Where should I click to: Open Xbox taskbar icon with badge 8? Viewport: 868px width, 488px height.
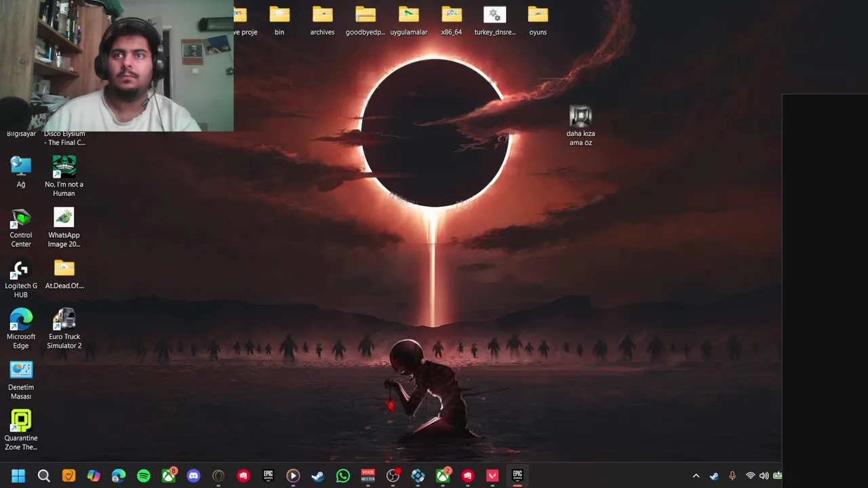pos(169,476)
